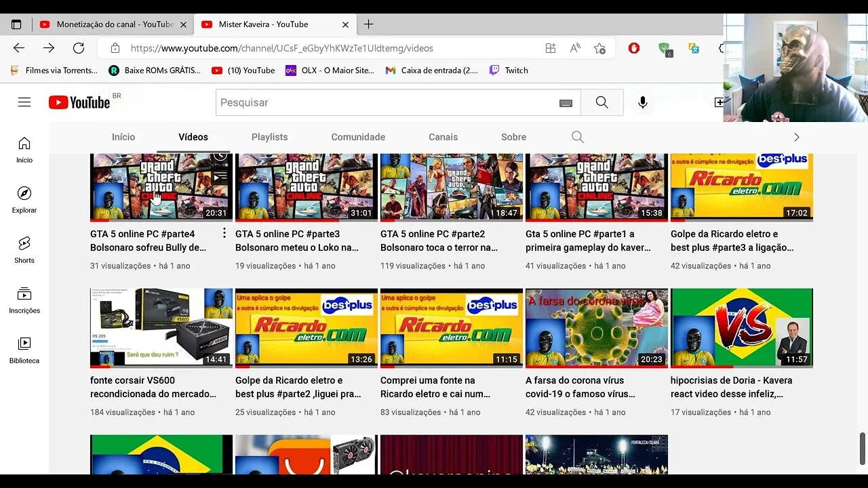Open a new browser tab
This screenshot has height=488, width=868.
tap(368, 24)
